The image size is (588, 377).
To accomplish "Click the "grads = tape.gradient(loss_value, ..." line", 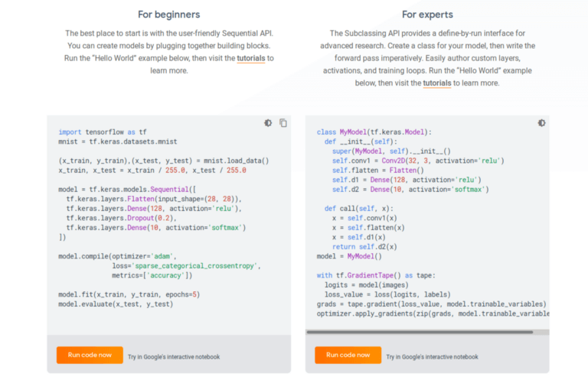I will (x=432, y=304).
